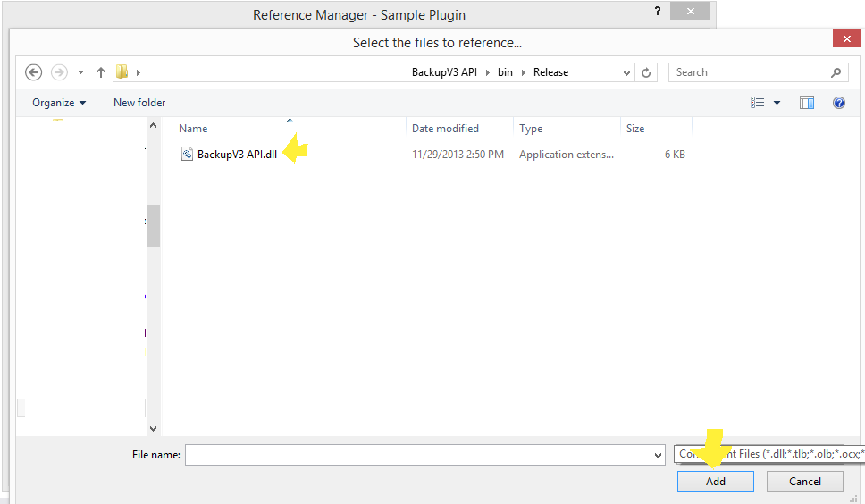Click the Add button
865x504 pixels.
pyautogui.click(x=716, y=482)
